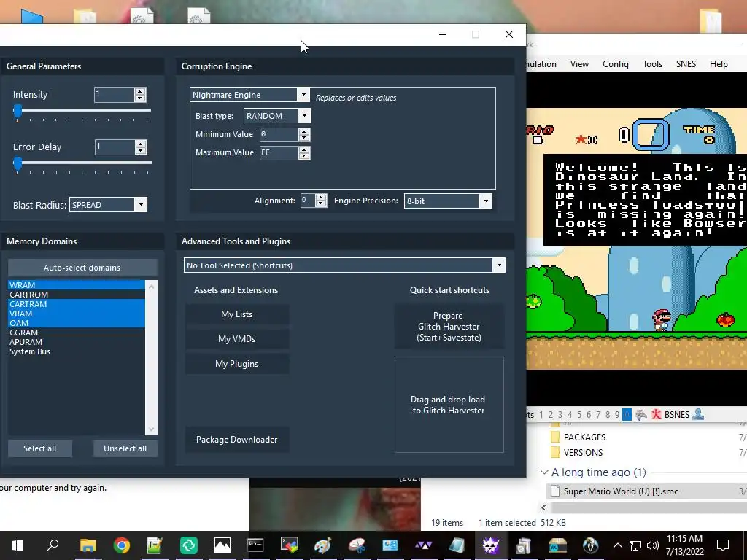Click the Alignment input field
The width and height of the screenshot is (747, 560).
click(308, 201)
